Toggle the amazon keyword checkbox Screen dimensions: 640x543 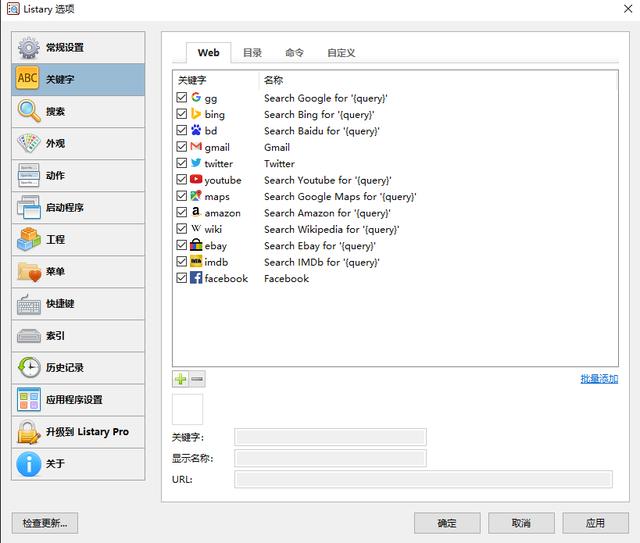click(x=182, y=212)
